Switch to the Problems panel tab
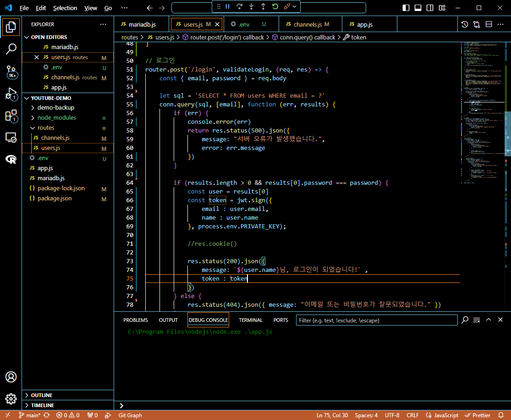 (x=136, y=320)
